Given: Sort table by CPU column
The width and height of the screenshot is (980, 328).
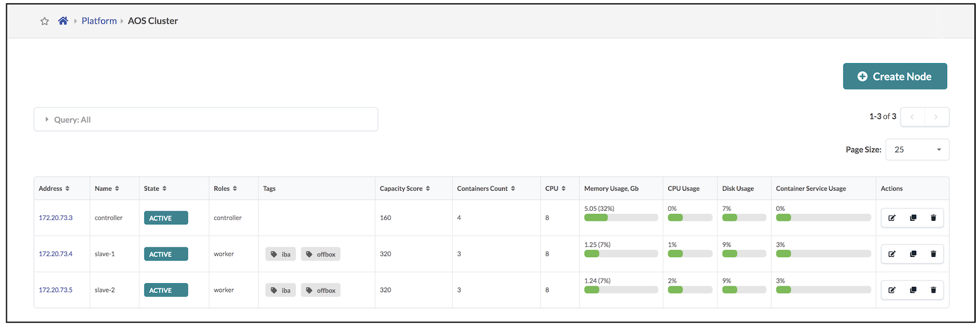Looking at the screenshot, I should click(556, 188).
